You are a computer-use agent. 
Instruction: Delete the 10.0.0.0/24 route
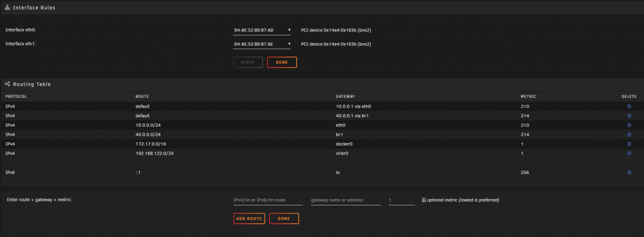[x=629, y=125]
